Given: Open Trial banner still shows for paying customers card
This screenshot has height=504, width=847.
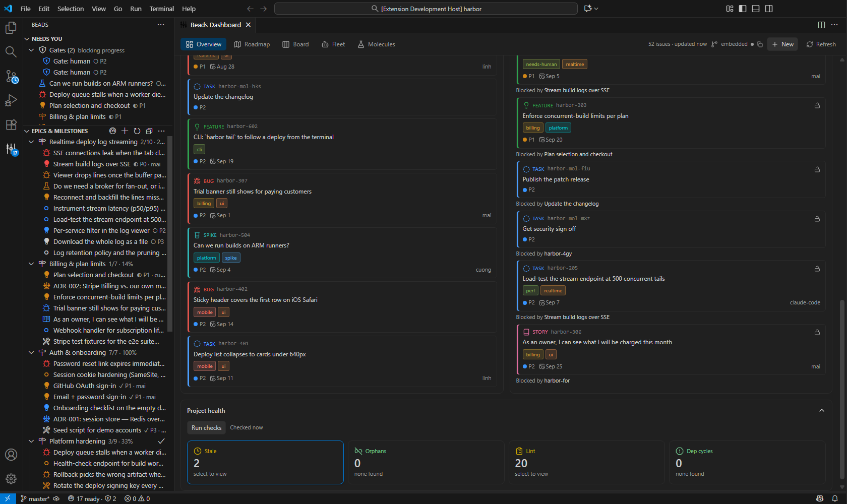Looking at the screenshot, I should (x=342, y=199).
